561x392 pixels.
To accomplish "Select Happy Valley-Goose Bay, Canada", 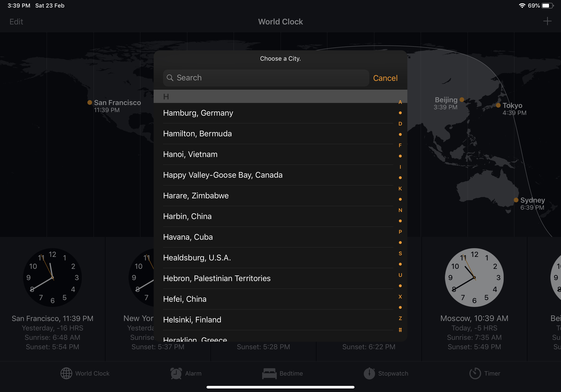I will coord(278,175).
